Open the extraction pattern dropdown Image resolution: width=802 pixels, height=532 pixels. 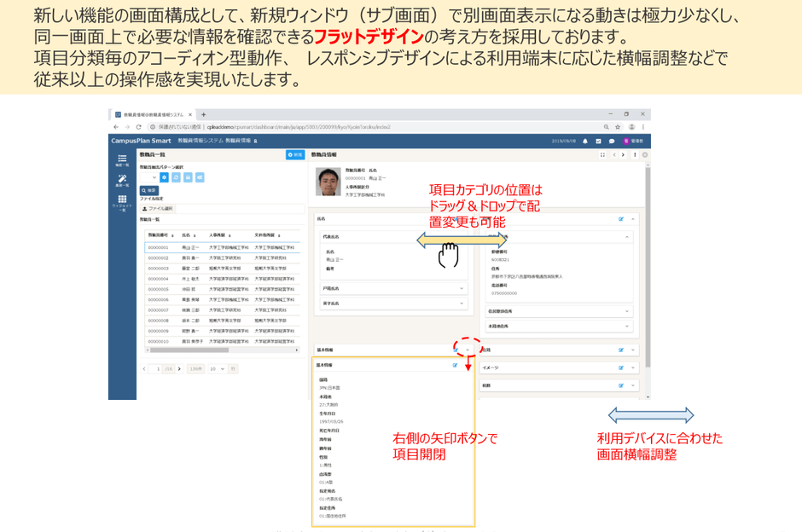(x=148, y=177)
